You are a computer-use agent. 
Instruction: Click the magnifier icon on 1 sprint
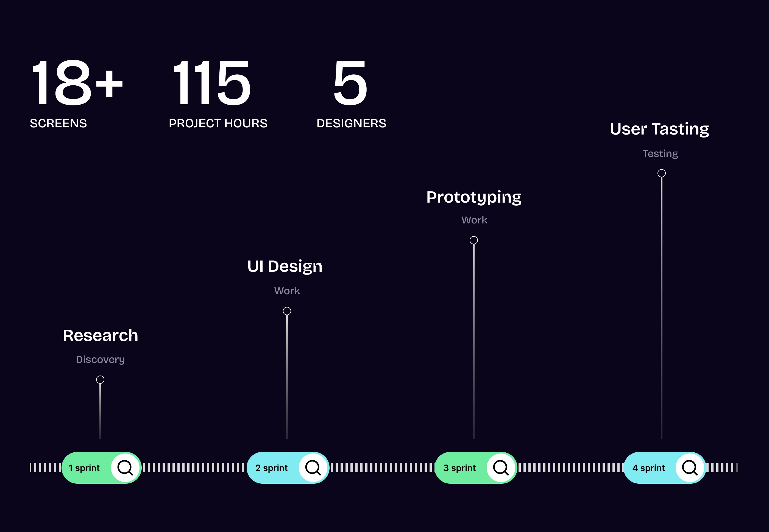coord(125,467)
